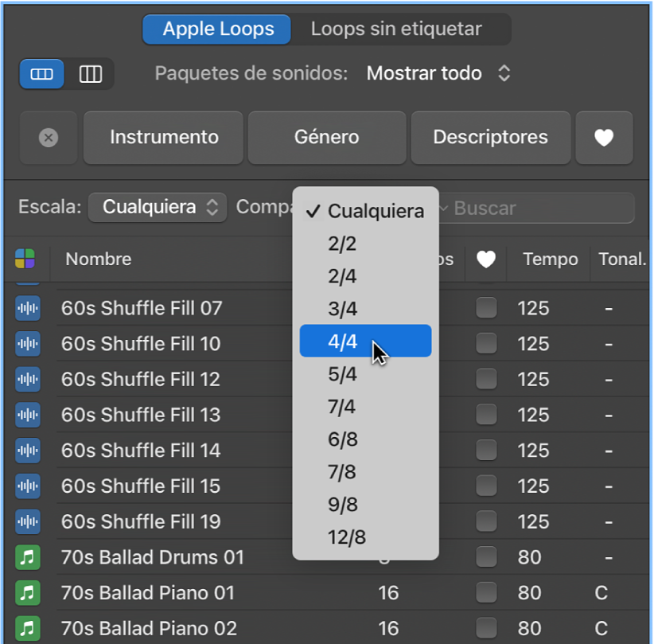654x644 pixels.
Task: Switch to column view in the loop browser
Action: pos(91,74)
